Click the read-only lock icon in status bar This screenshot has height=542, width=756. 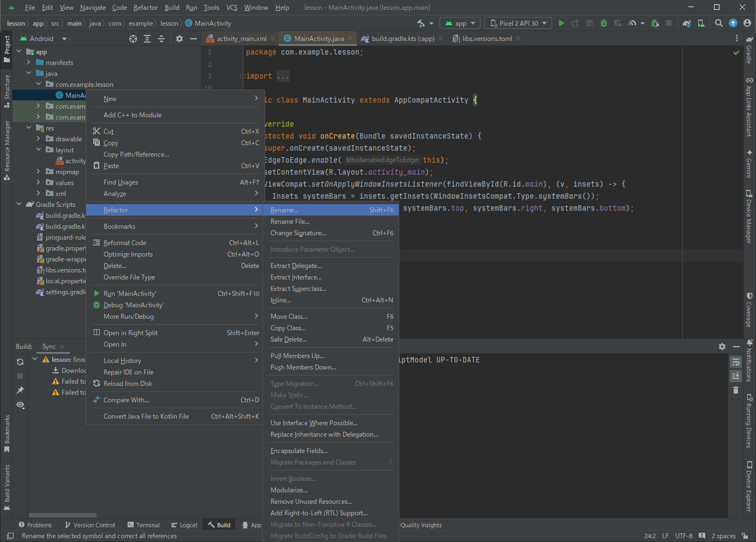(745, 536)
